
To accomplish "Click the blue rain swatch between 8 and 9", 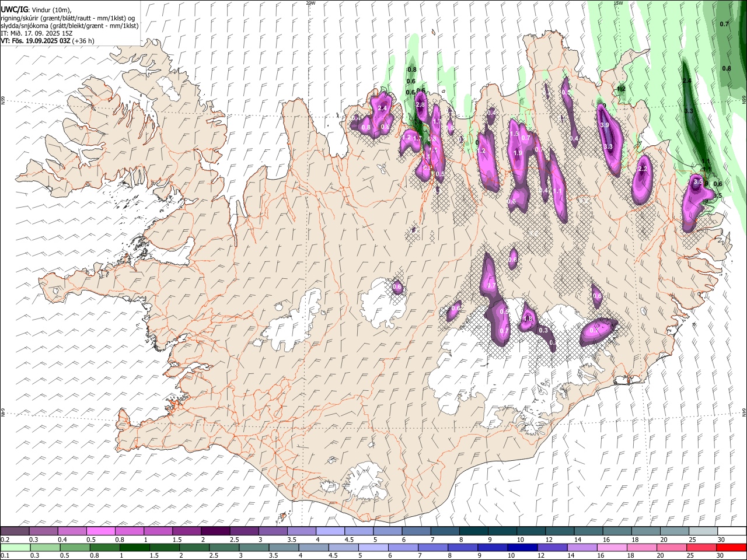I will 463,547.
